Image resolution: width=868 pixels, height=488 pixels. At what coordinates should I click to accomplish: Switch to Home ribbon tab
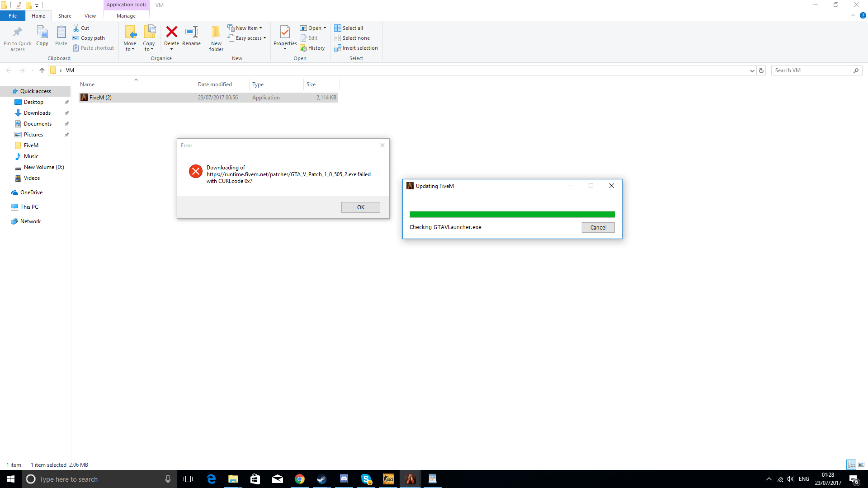pyautogui.click(x=38, y=16)
